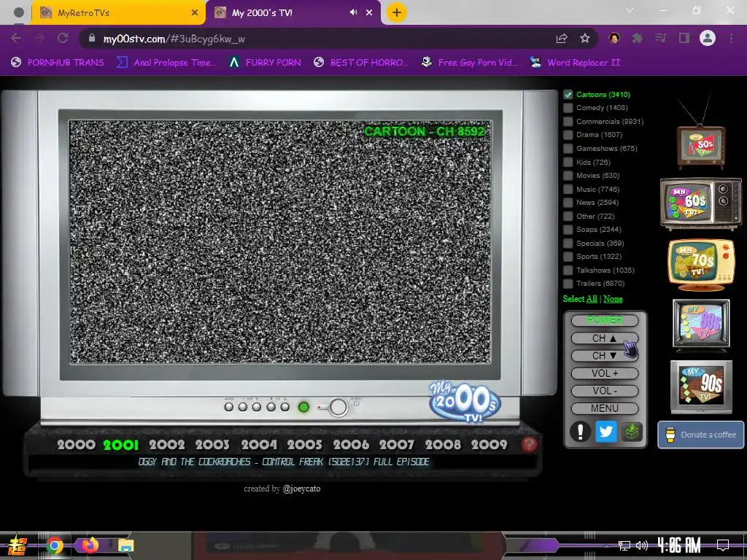Image resolution: width=747 pixels, height=560 pixels.
Task: Click the red question mark help icon
Action: point(529,445)
